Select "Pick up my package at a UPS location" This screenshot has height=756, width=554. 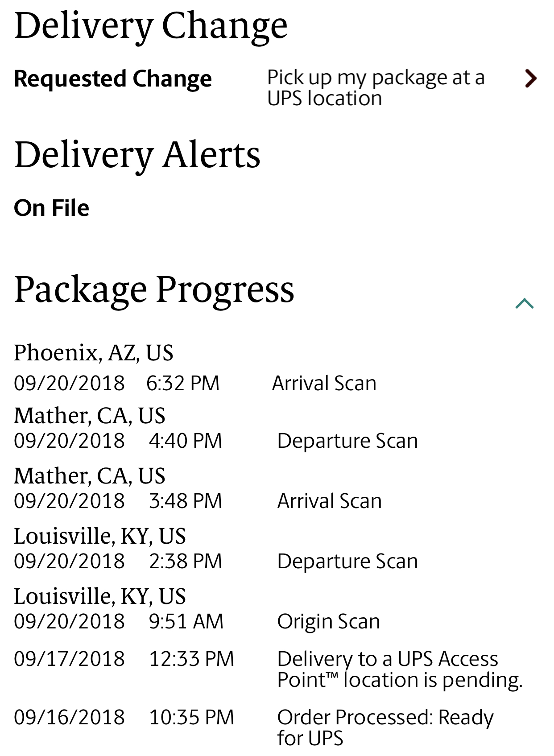click(x=376, y=88)
